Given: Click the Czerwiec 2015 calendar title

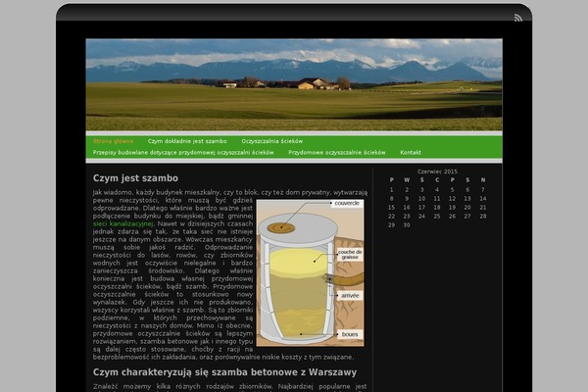Looking at the screenshot, I should click(x=437, y=171).
